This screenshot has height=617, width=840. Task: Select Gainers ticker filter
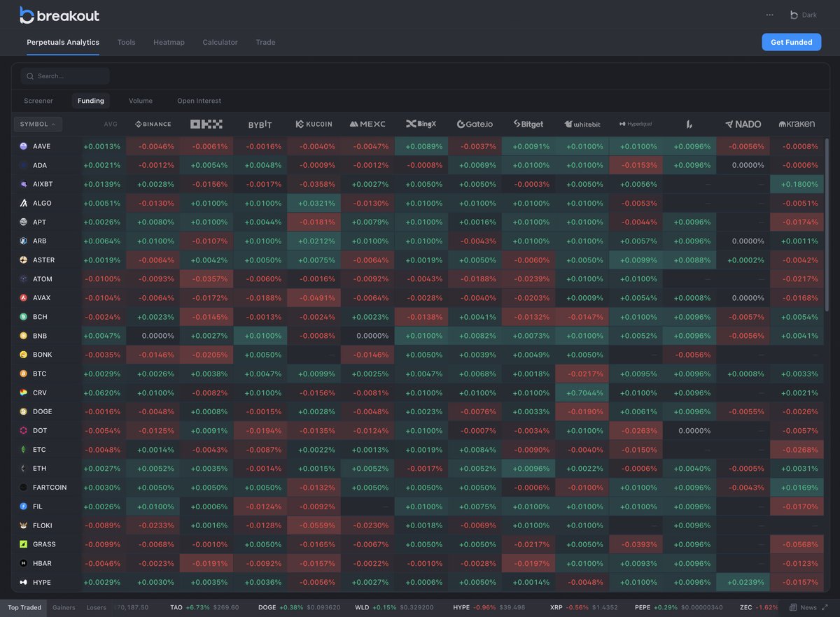(64, 607)
